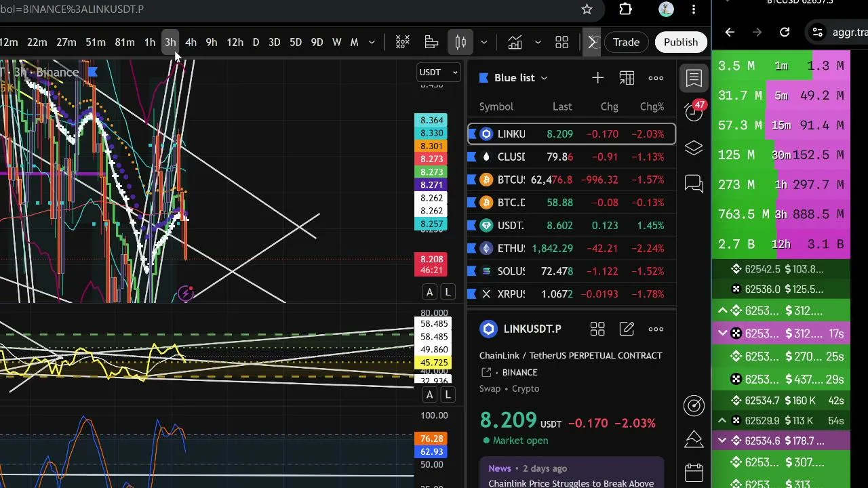
Task: Open the LINKUSDT.P details three-dot menu
Action: (x=656, y=329)
